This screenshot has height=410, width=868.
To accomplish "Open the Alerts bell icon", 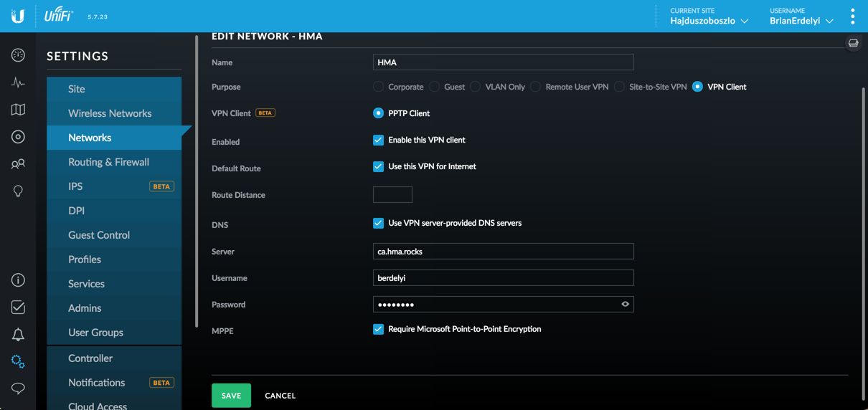I will coord(18,335).
